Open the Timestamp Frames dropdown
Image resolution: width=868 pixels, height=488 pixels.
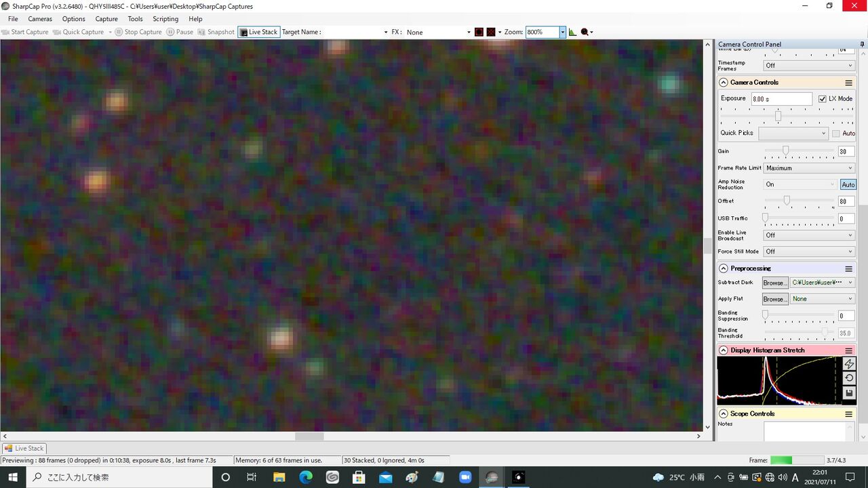click(x=810, y=65)
